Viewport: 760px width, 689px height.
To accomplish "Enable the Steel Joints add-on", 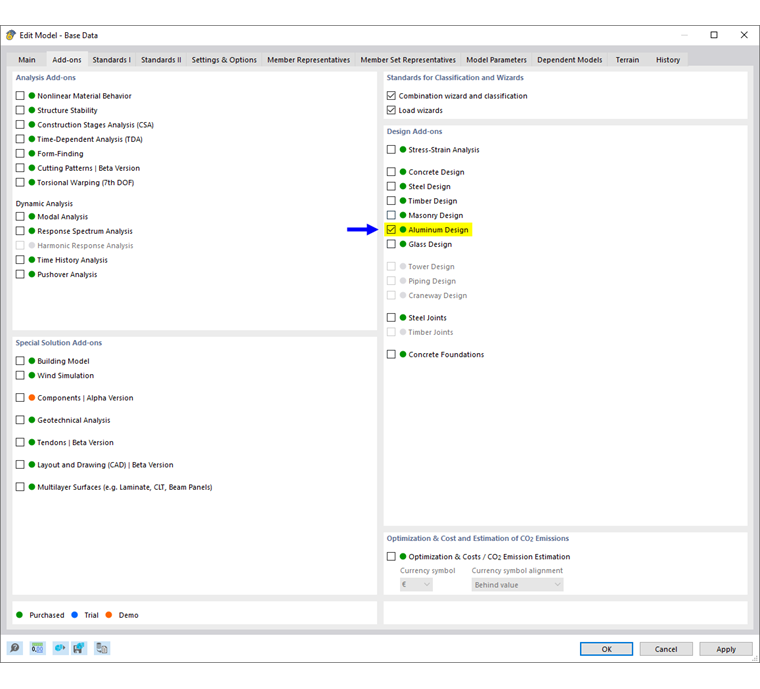I will pos(391,318).
